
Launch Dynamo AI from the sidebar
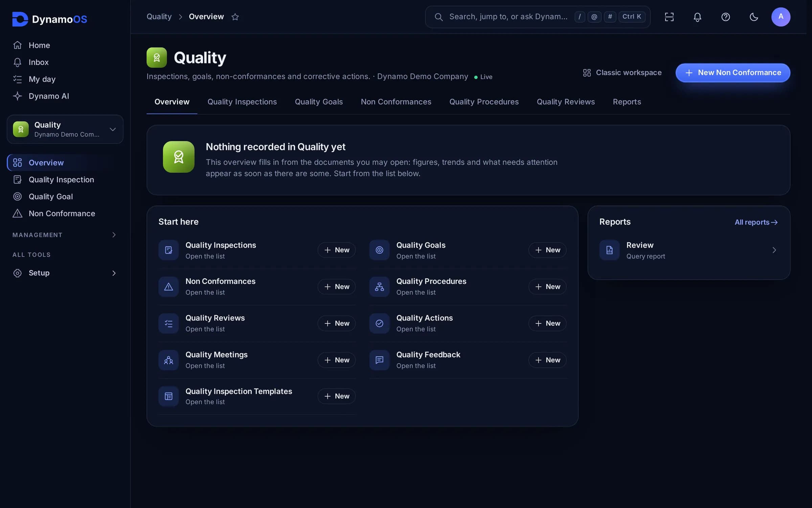coord(65,96)
